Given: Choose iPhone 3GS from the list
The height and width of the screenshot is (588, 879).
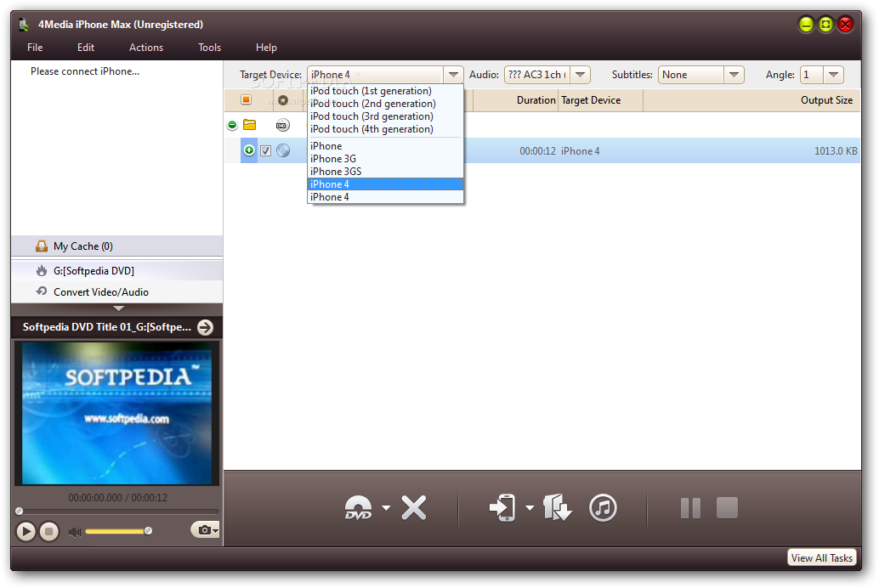Looking at the screenshot, I should [385, 172].
